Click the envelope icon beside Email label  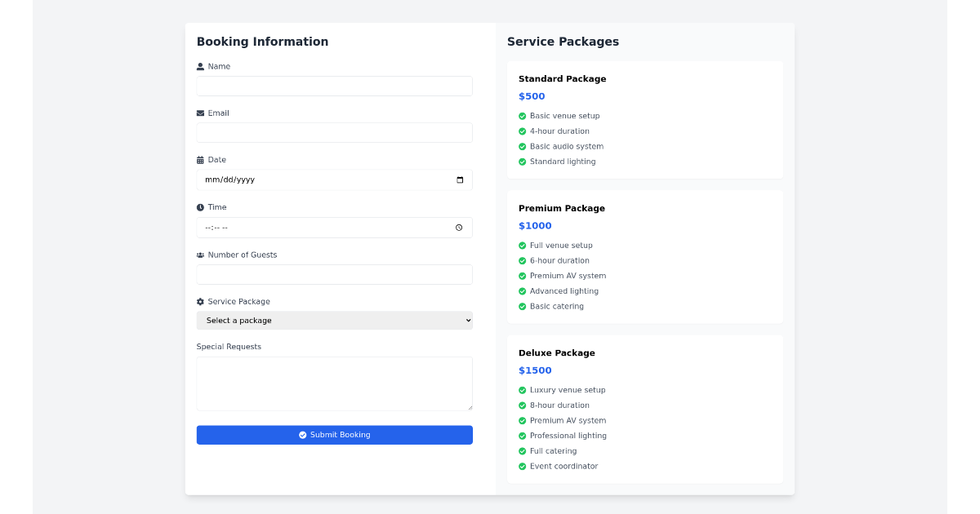coord(201,113)
